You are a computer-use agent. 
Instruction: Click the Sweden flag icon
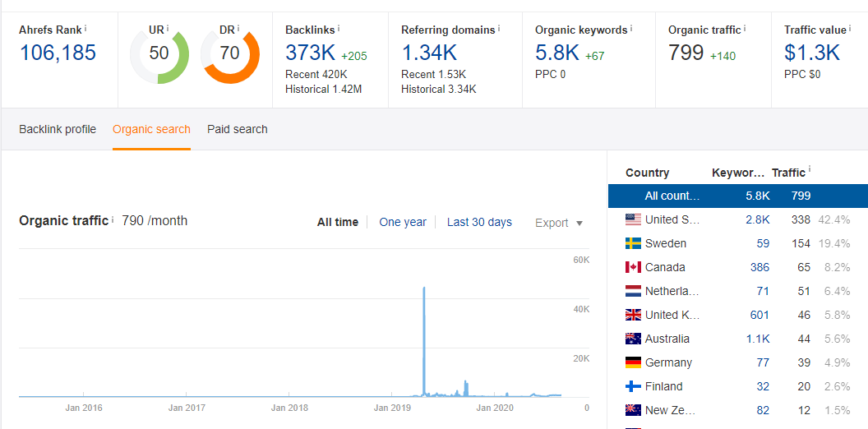[x=633, y=243]
